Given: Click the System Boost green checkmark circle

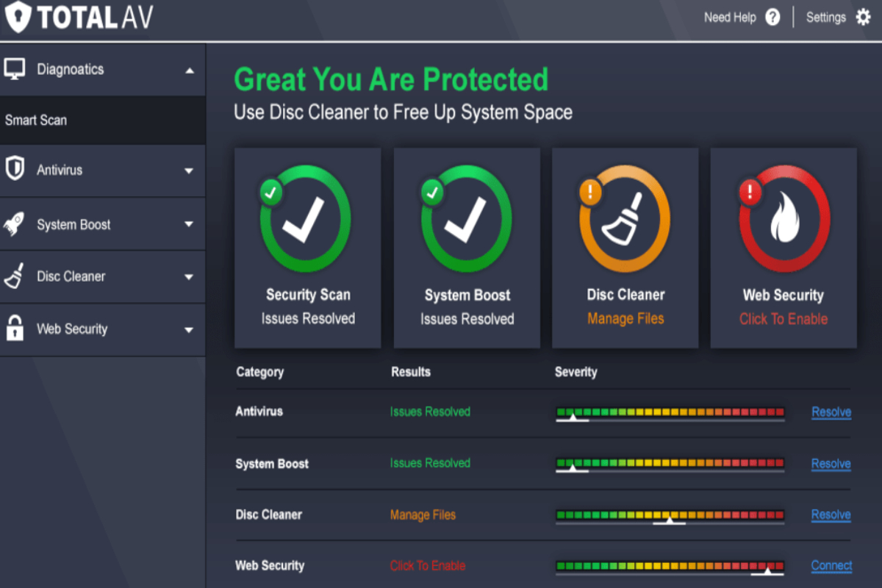Looking at the screenshot, I should pyautogui.click(x=466, y=220).
